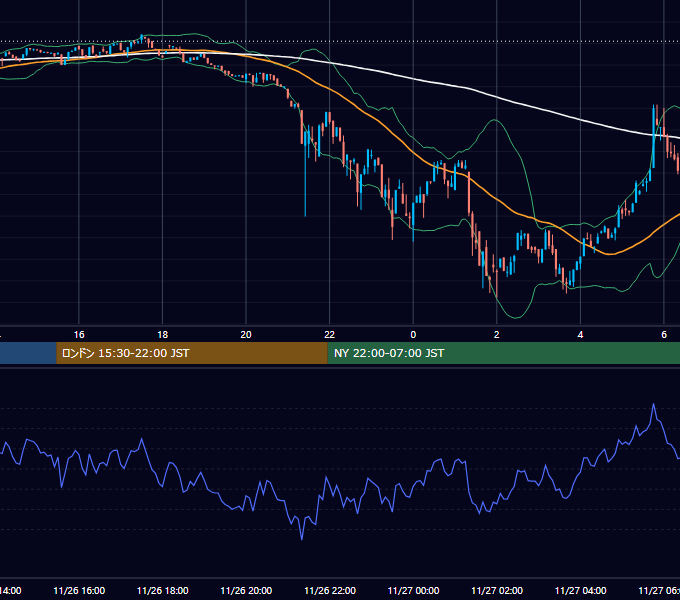Select the 18 hour label on the price chart axis
Viewport: 680px width, 600px height.
click(x=163, y=335)
